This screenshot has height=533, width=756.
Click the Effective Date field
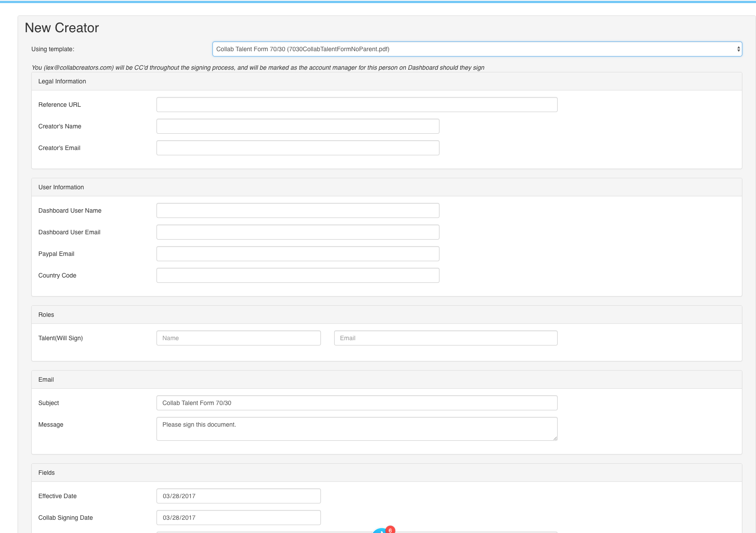tap(238, 496)
